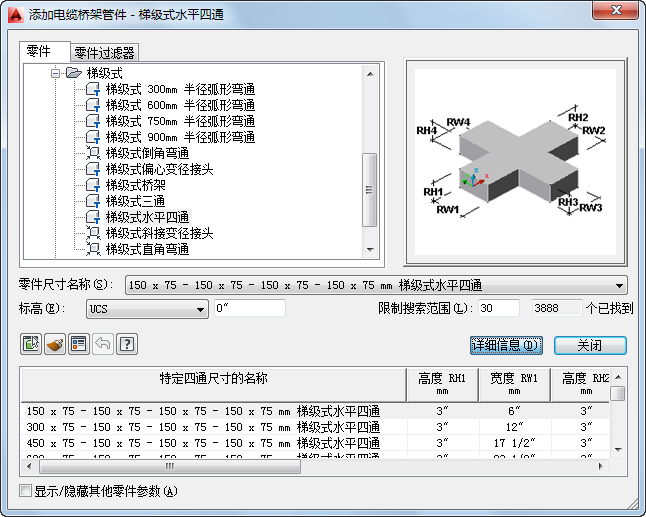Select 梯级式 900mm 半径弧形弯通 label
Image resolution: width=646 pixels, height=517 pixels.
(x=180, y=137)
